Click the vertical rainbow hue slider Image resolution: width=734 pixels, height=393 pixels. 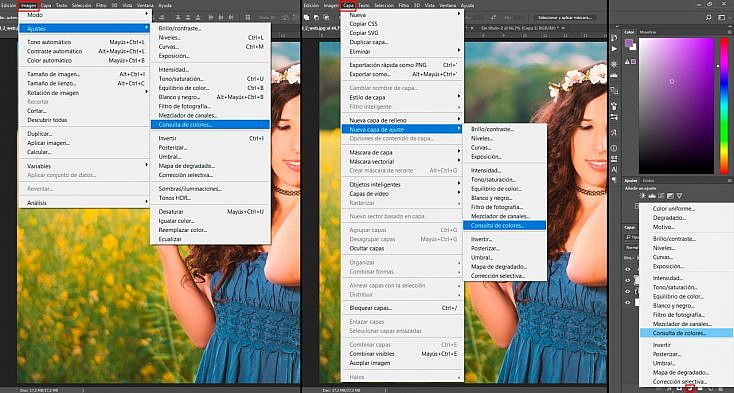[x=724, y=106]
